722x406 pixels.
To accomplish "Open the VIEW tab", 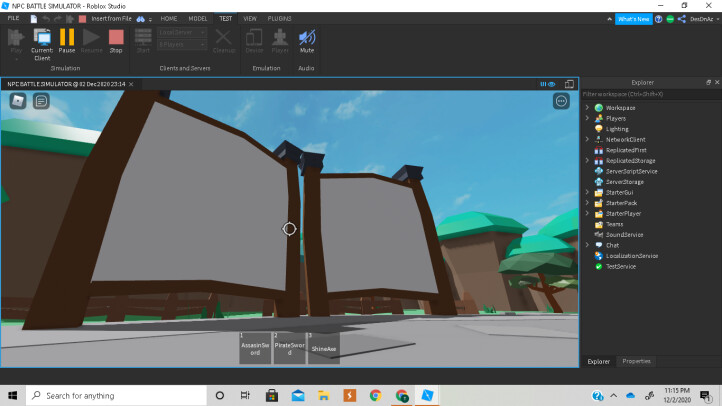I will [x=250, y=19].
